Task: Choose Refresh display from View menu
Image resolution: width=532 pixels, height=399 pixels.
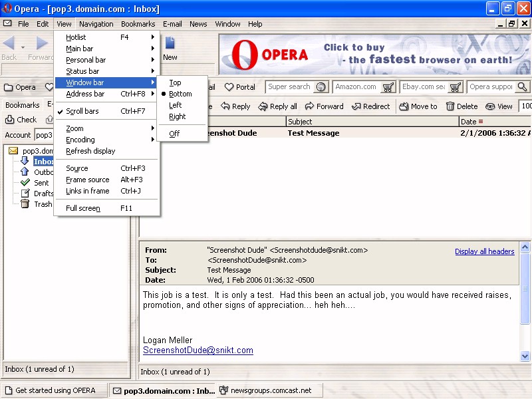Action: pyautogui.click(x=107, y=151)
